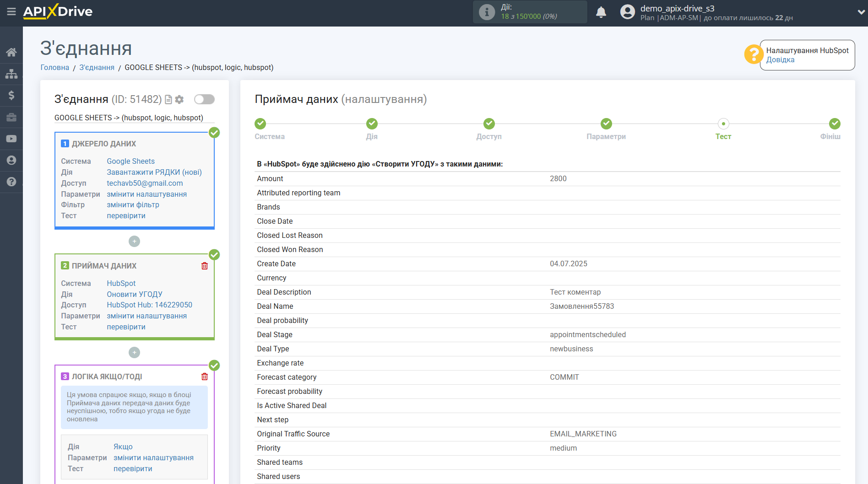Viewport: 868px width, 484px height.
Task: Delete the Logic If/Then block
Action: click(x=205, y=376)
